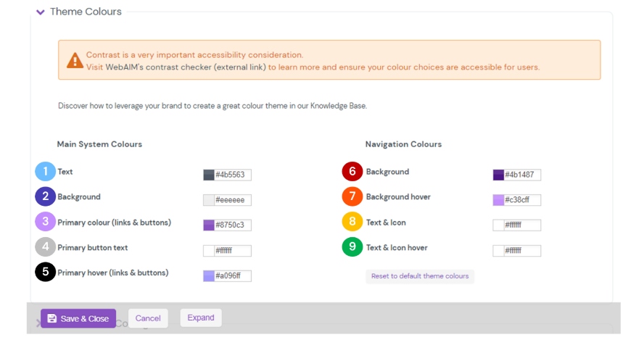Click the floppy disk icon on Save & Close

point(52,318)
